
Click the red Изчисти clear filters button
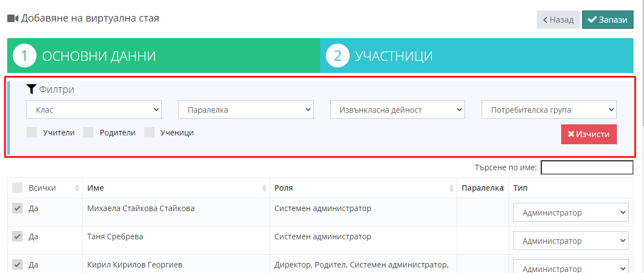(589, 134)
